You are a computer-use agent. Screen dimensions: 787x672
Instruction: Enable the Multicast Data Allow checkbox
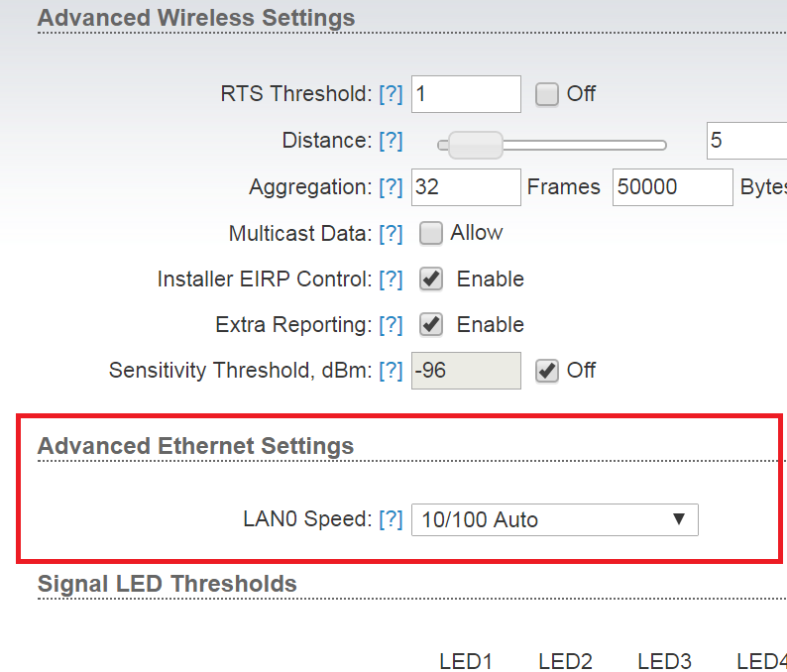pos(430,233)
